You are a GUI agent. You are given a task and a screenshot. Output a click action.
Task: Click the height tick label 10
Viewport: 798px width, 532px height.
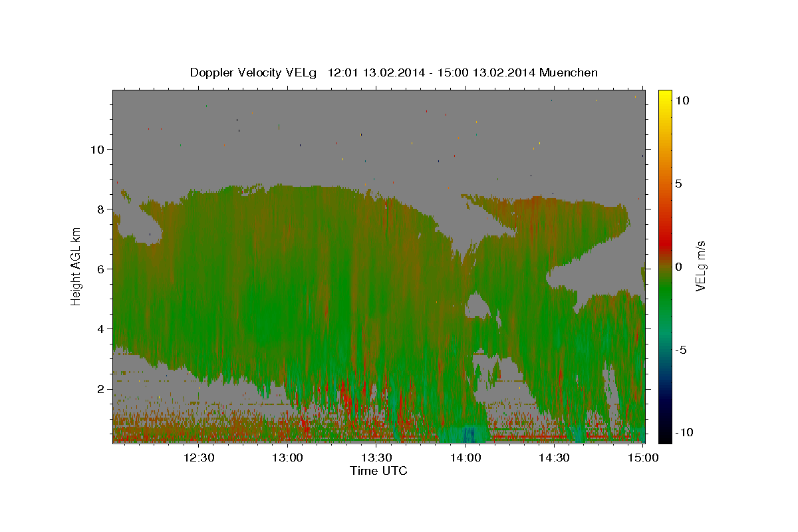(97, 149)
